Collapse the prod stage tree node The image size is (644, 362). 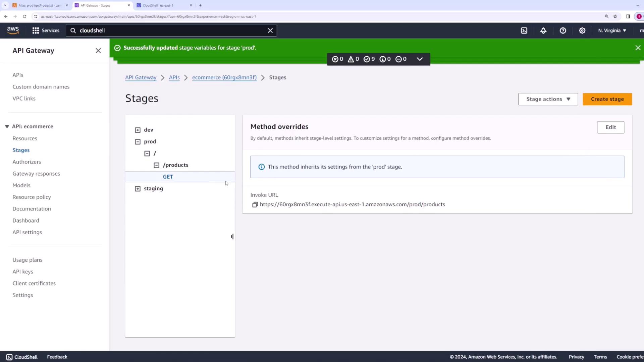(x=138, y=142)
